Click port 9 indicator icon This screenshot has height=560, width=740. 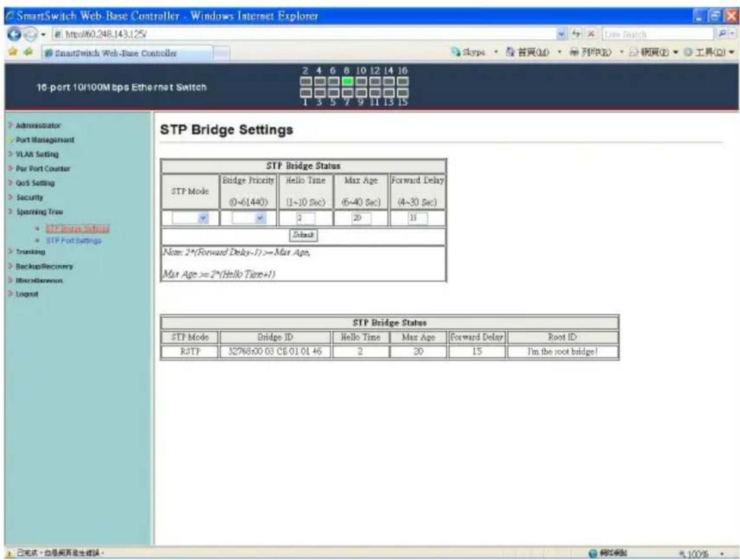point(361,93)
